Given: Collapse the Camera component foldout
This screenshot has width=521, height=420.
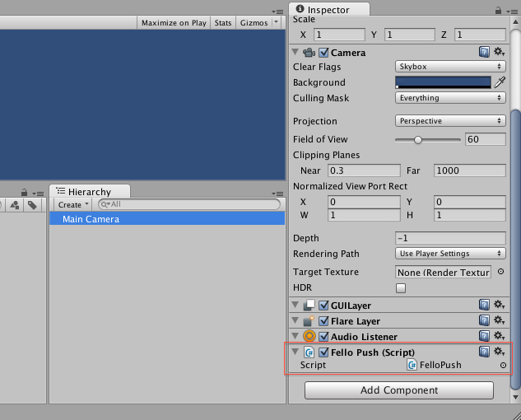Looking at the screenshot, I should pos(295,52).
